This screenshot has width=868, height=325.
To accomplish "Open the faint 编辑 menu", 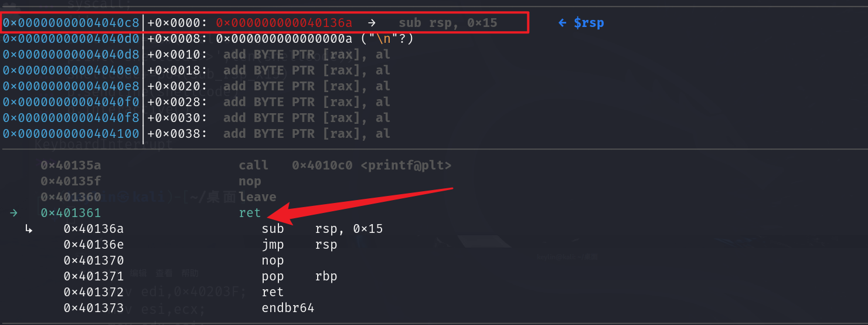I will 138,273.
